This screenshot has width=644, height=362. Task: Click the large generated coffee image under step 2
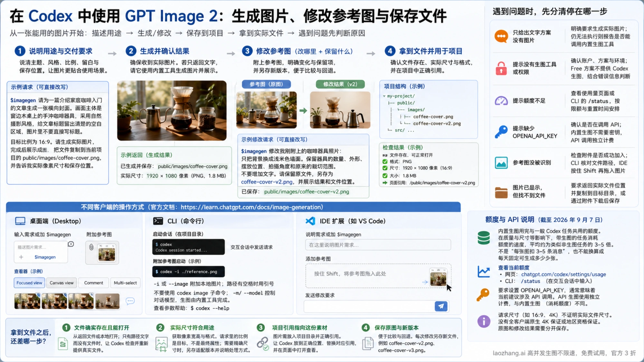click(172, 111)
